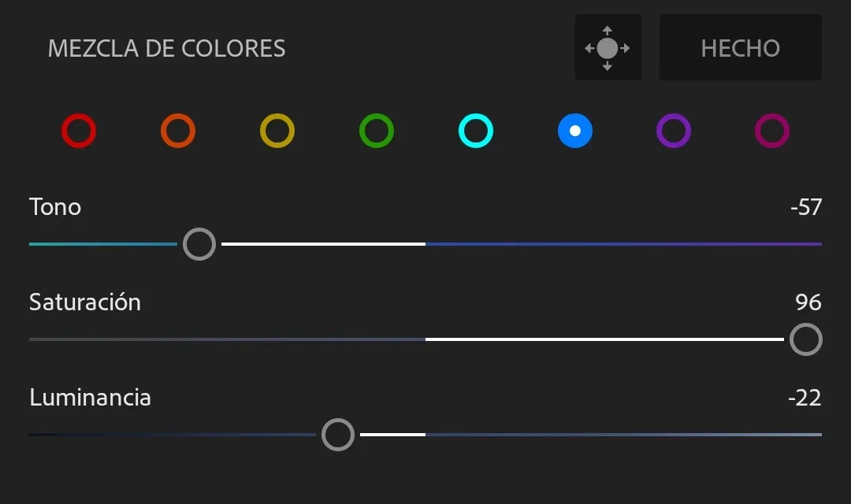
Task: Tap the Luminancia value -22
Action: pos(805,398)
